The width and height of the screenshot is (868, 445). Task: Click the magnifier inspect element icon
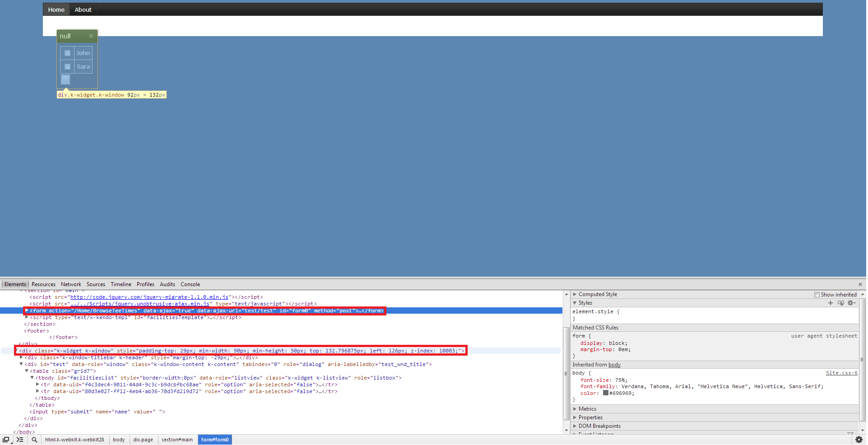pos(34,440)
